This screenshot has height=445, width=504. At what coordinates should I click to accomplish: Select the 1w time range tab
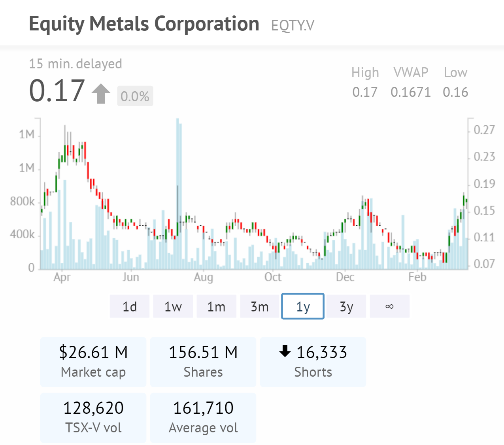tap(173, 306)
